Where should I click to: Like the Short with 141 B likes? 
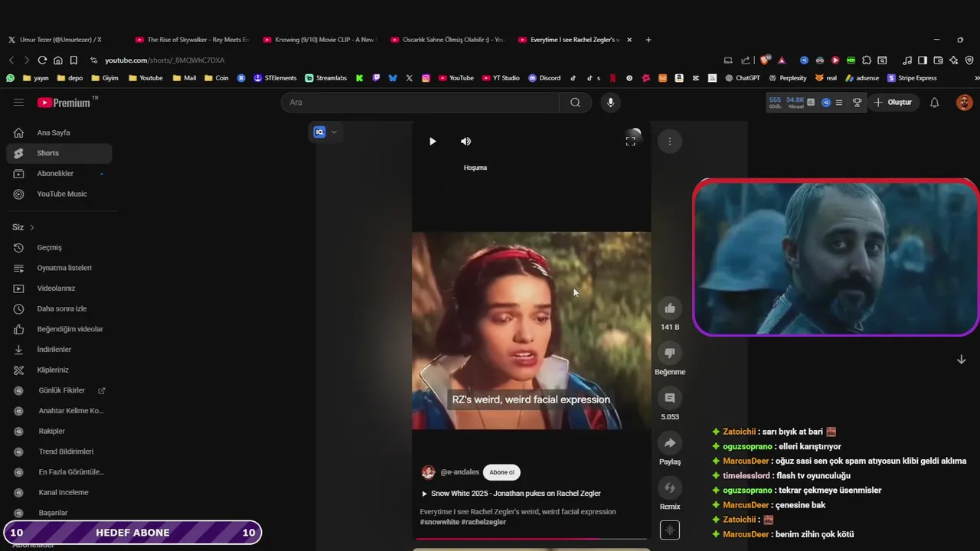(x=670, y=308)
